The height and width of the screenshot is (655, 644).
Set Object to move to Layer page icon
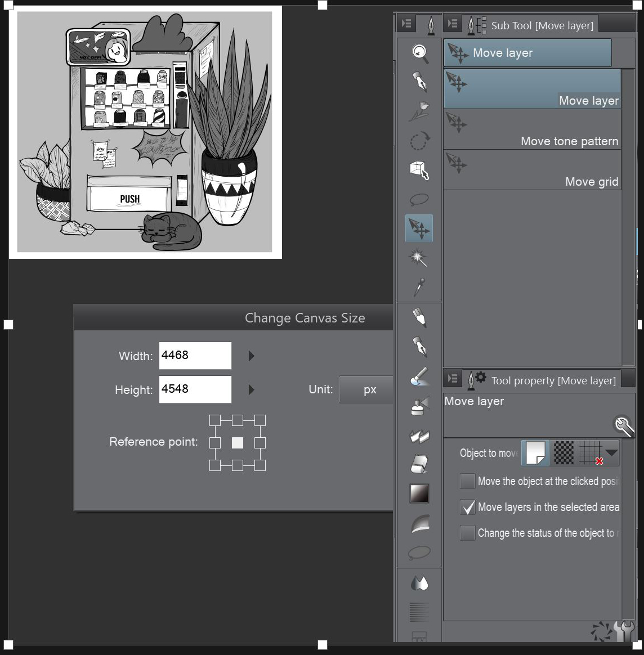(535, 453)
